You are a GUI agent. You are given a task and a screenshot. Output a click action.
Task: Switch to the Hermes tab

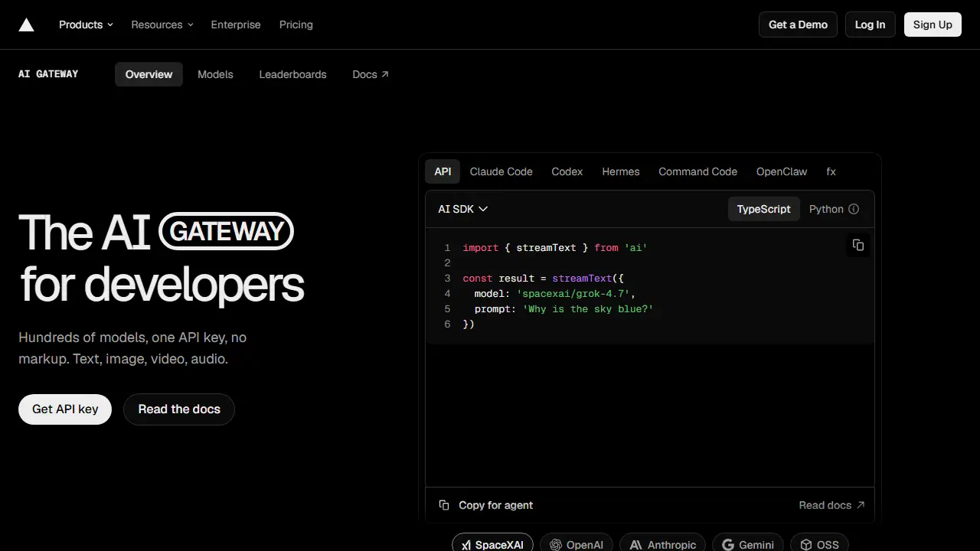tap(621, 171)
